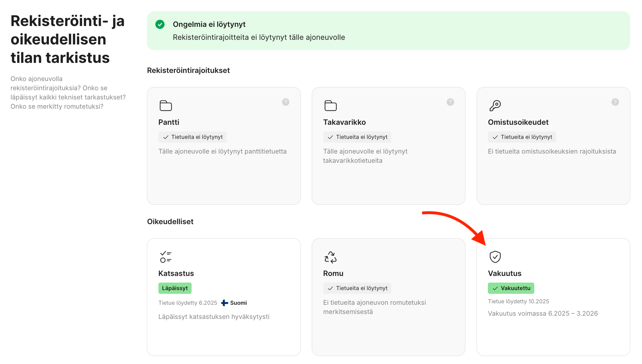Click the green success checkmark icon

click(x=160, y=24)
